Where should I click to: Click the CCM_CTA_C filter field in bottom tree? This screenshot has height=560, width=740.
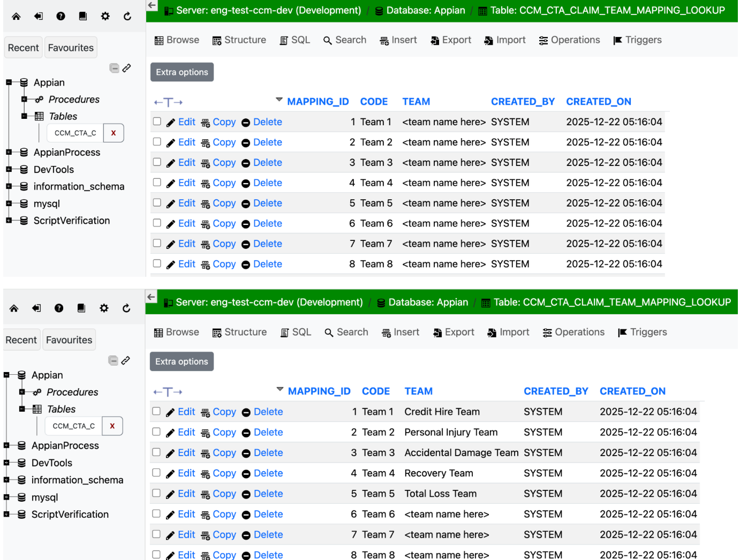pyautogui.click(x=74, y=426)
